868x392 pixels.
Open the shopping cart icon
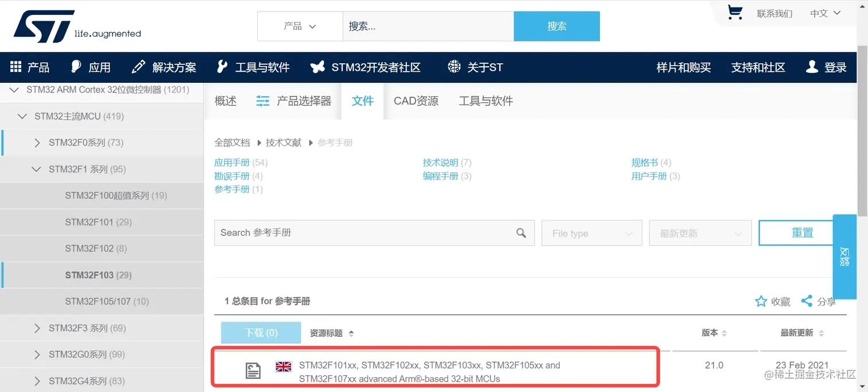coord(734,13)
